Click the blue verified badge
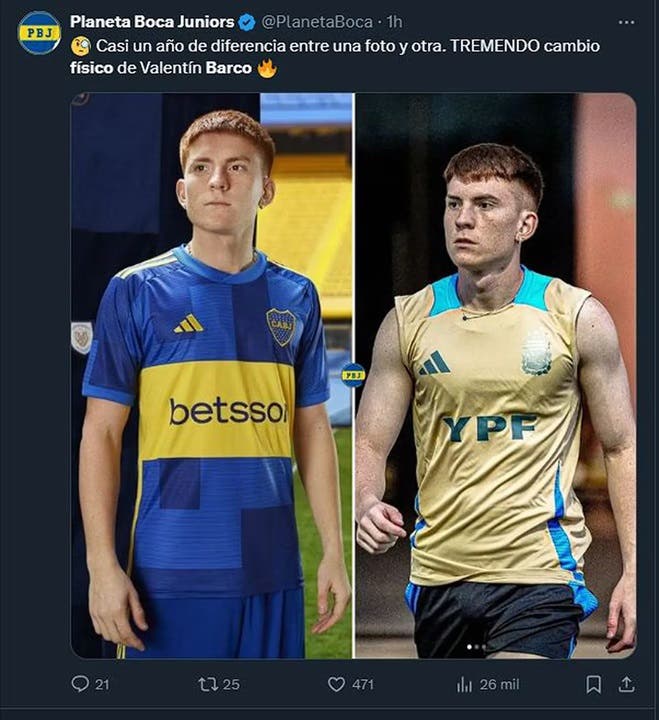 [x=247, y=22]
